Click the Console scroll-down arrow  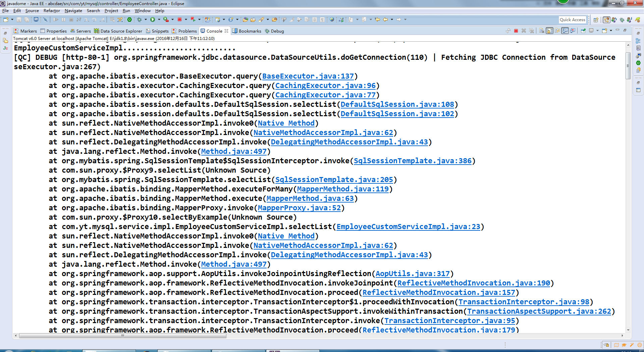(x=628, y=330)
